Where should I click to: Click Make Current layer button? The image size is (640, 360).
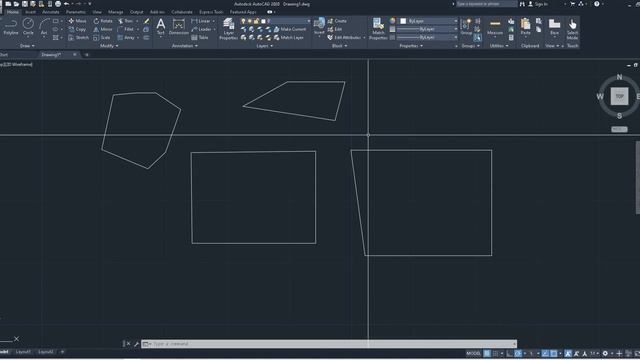click(290, 29)
